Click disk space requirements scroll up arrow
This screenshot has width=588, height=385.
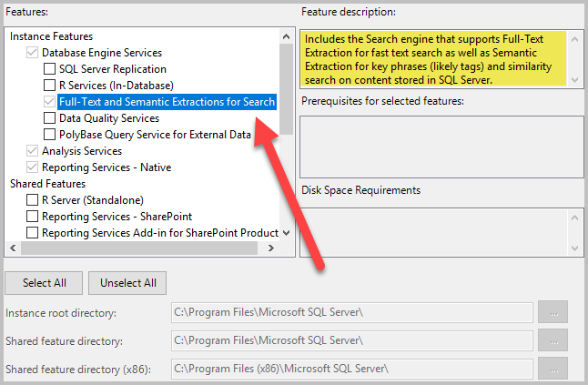[x=574, y=218]
